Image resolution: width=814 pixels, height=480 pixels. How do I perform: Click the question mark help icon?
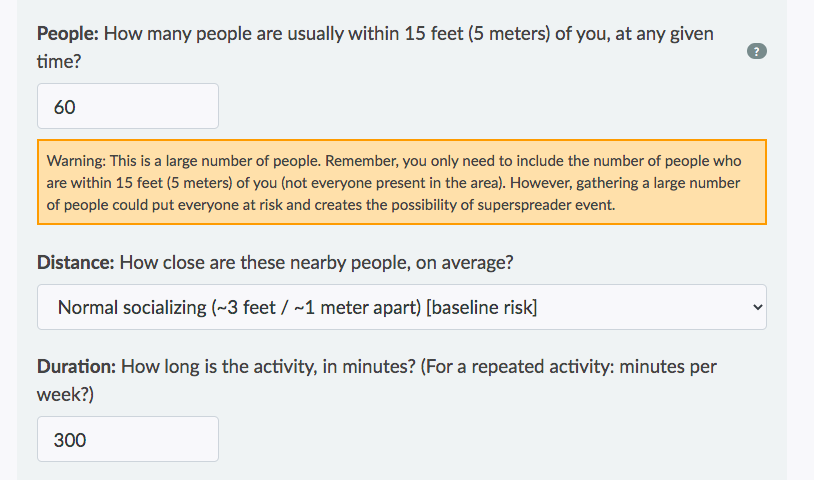(757, 51)
